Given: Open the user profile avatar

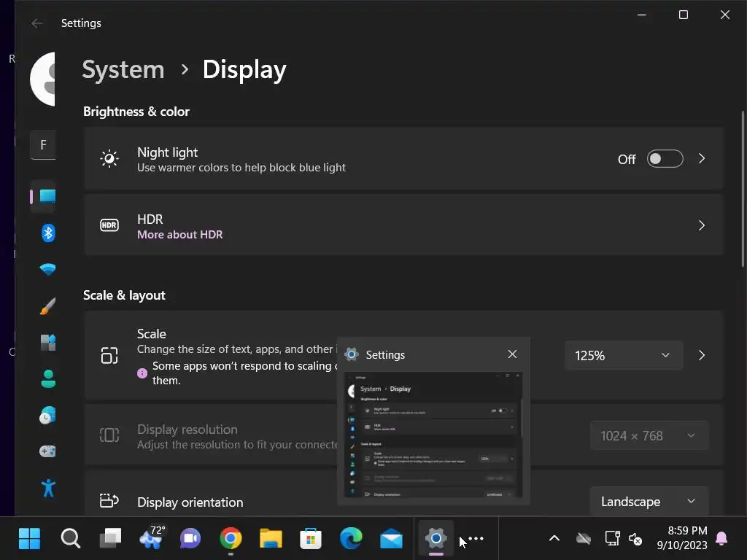Looking at the screenshot, I should tap(43, 79).
